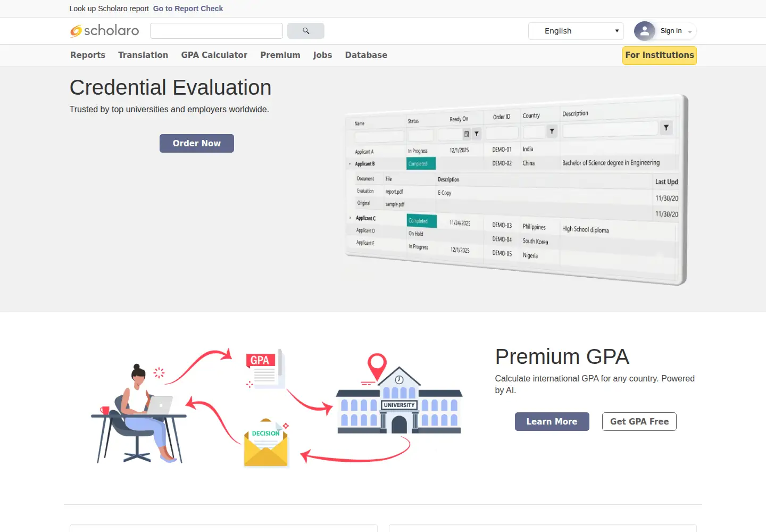This screenshot has height=532, width=766.
Task: Focus the site search input field
Action: click(217, 31)
